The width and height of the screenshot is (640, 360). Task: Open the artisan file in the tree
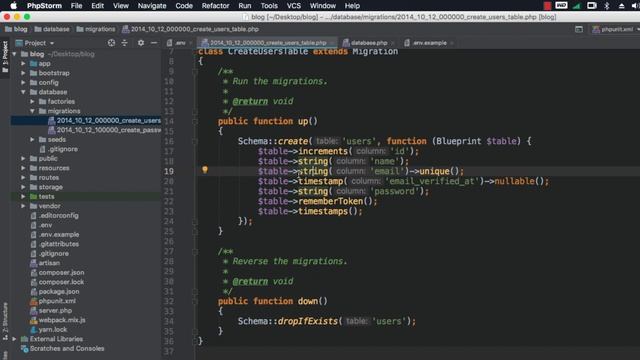[45, 263]
